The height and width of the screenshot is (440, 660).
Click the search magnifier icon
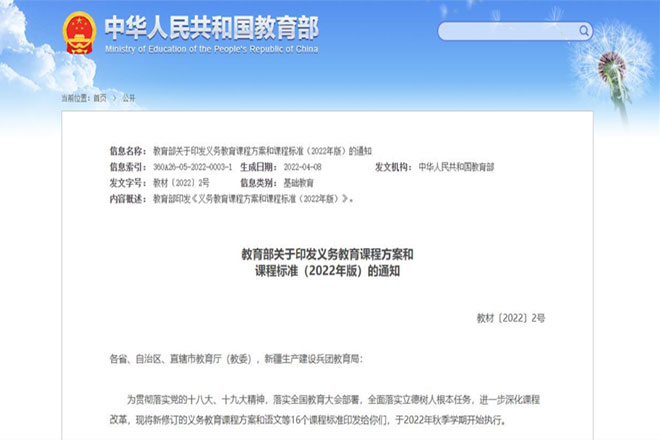tap(584, 31)
